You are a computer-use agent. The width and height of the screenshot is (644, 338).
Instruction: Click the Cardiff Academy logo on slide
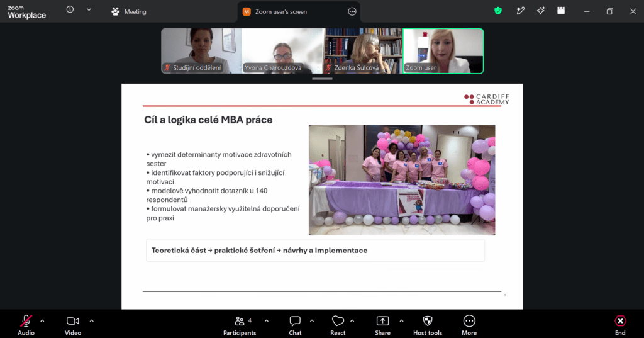click(486, 99)
